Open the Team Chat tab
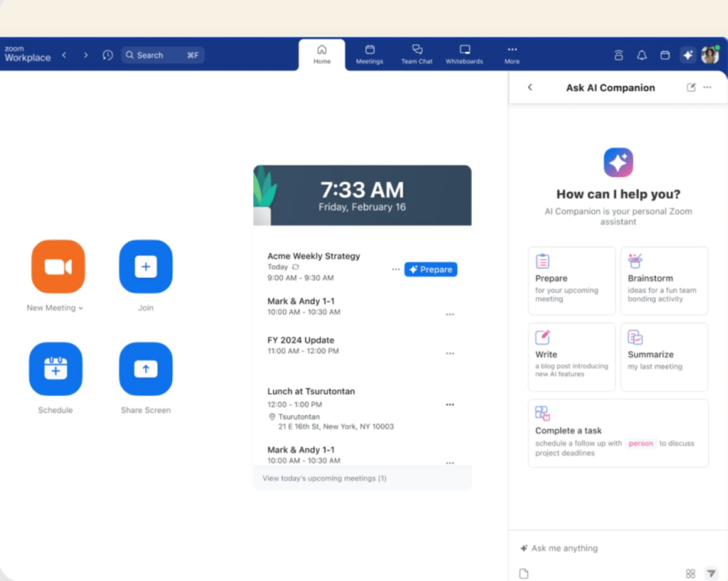 click(417, 54)
